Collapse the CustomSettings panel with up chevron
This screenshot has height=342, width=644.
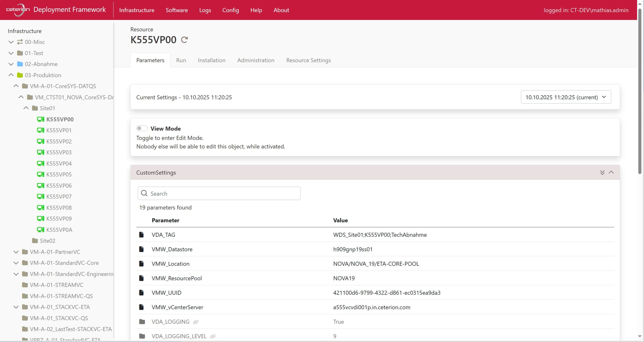[x=611, y=173]
